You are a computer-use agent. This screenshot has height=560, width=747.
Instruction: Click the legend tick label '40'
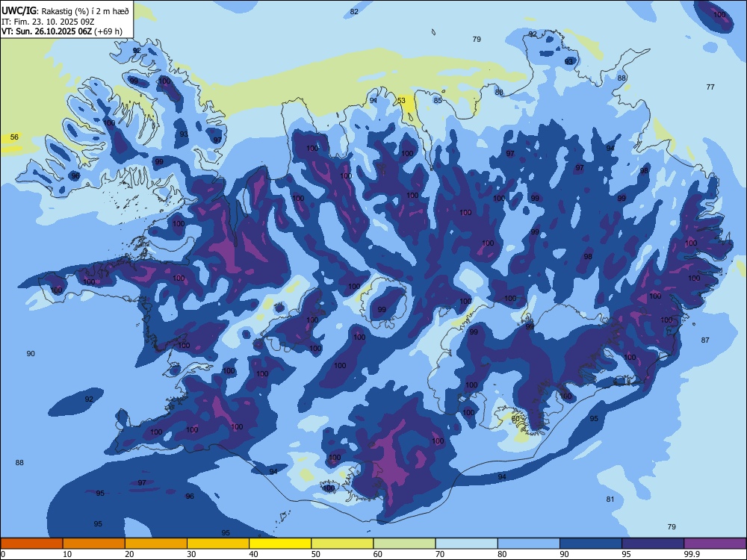(x=253, y=554)
